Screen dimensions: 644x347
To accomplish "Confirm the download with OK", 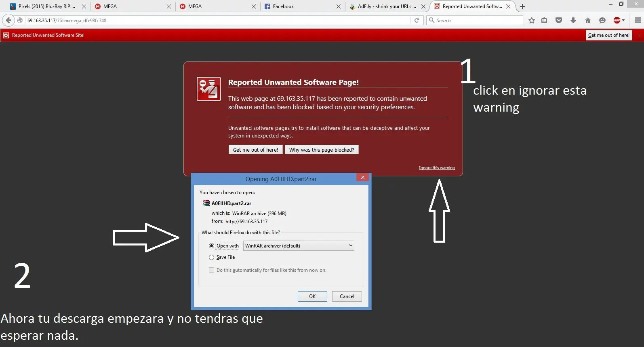I will (x=312, y=296).
